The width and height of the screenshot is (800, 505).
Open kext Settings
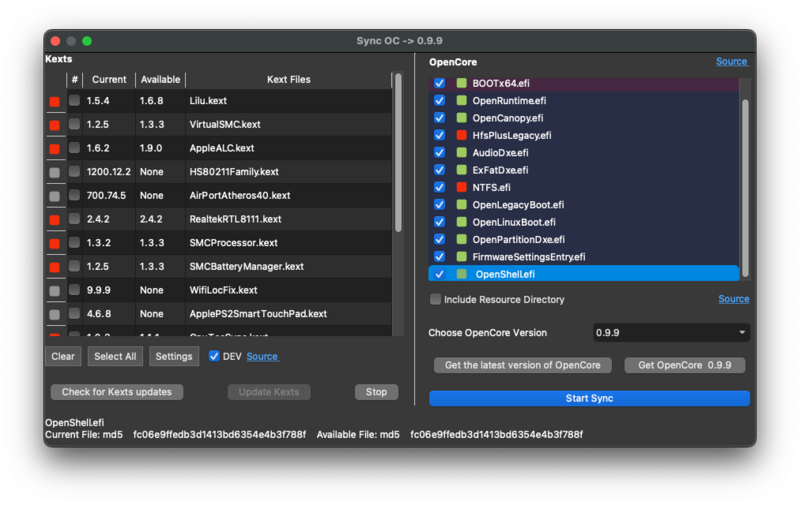[174, 357]
